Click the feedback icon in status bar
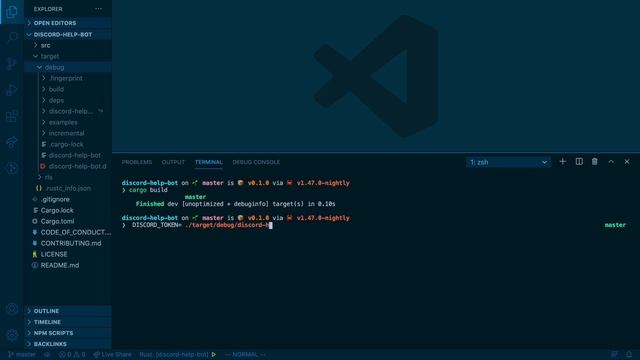The height and width of the screenshot is (360, 640). [x=614, y=354]
